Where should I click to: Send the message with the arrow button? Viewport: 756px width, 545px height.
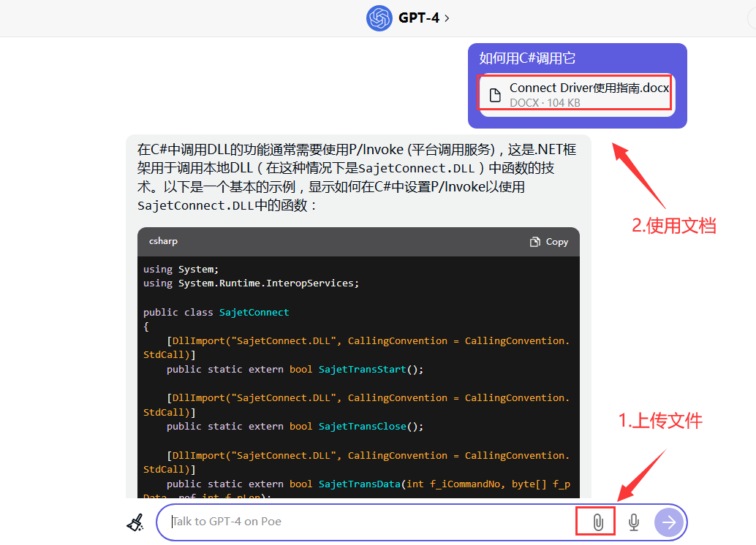[x=668, y=522]
